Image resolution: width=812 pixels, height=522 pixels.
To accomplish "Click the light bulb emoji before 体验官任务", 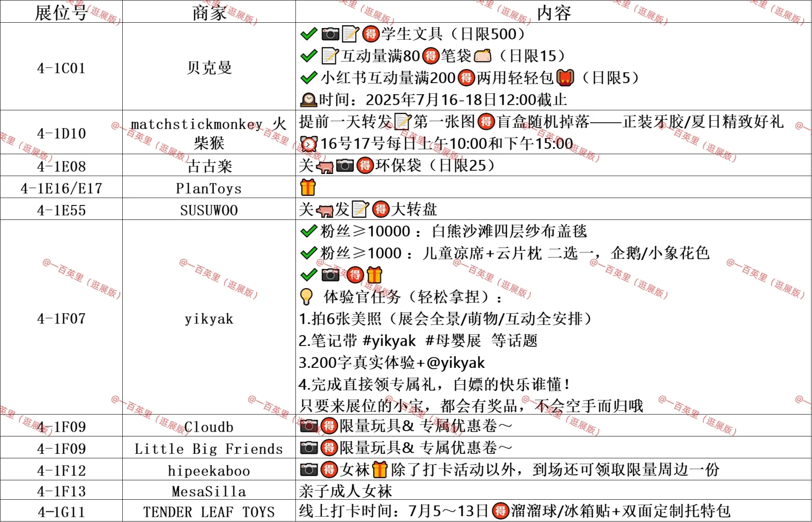I will [x=306, y=297].
